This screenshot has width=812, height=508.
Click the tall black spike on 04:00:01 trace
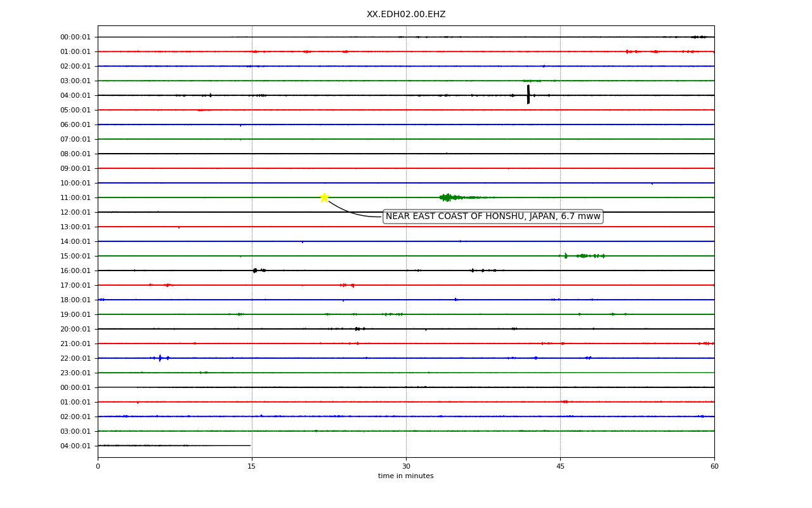528,95
